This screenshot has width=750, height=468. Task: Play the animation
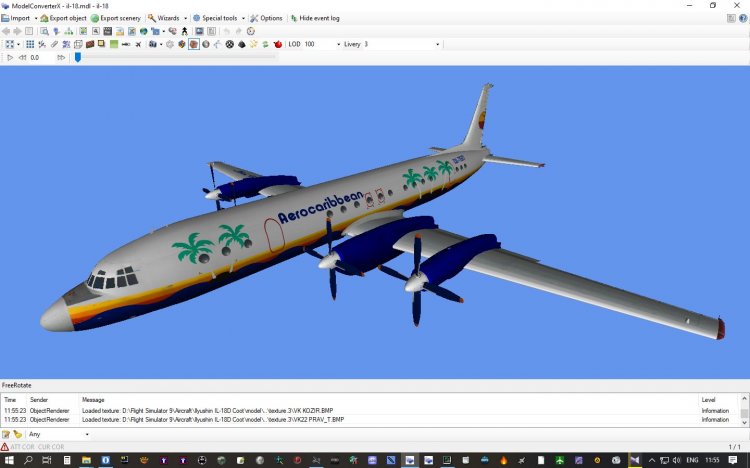coord(10,57)
